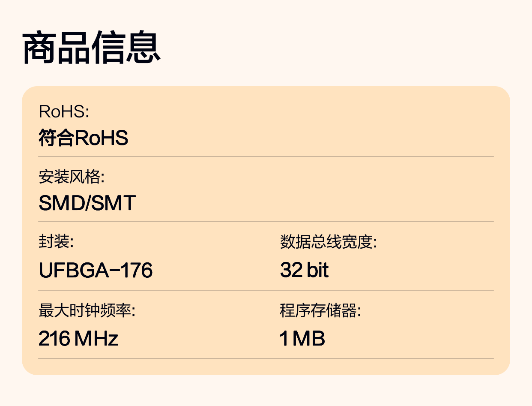Click the divider below UFBGA-176 row
Viewport: 532px width, 406px height.
coord(266,290)
